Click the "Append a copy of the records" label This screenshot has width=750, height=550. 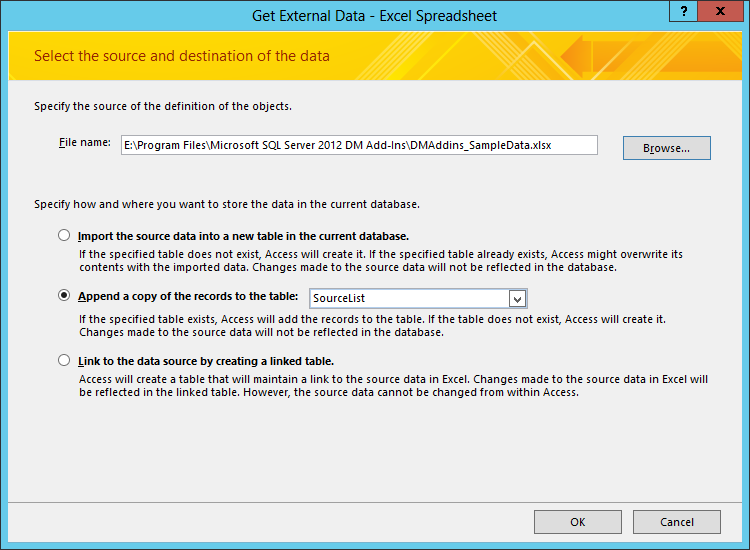188,296
